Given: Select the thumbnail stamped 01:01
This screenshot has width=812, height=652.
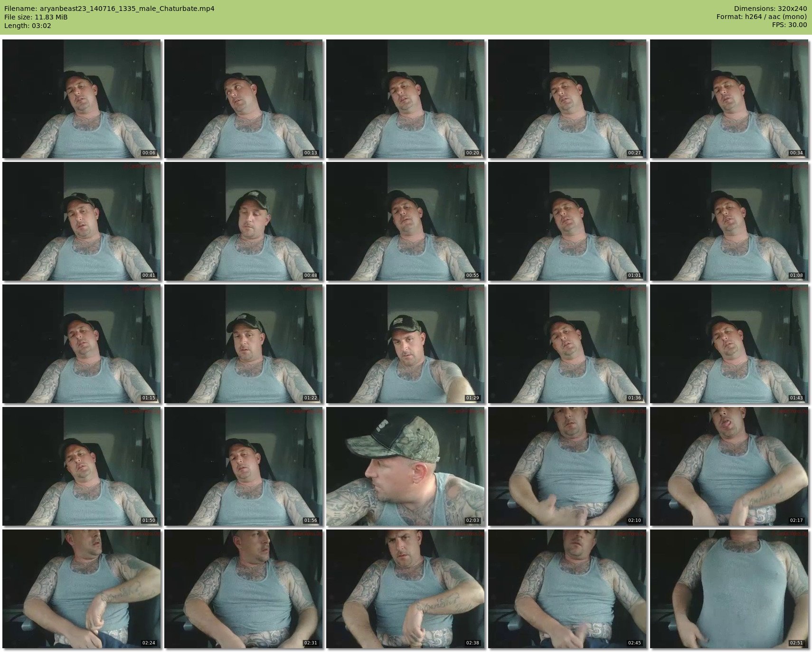Looking at the screenshot, I should point(567,221).
